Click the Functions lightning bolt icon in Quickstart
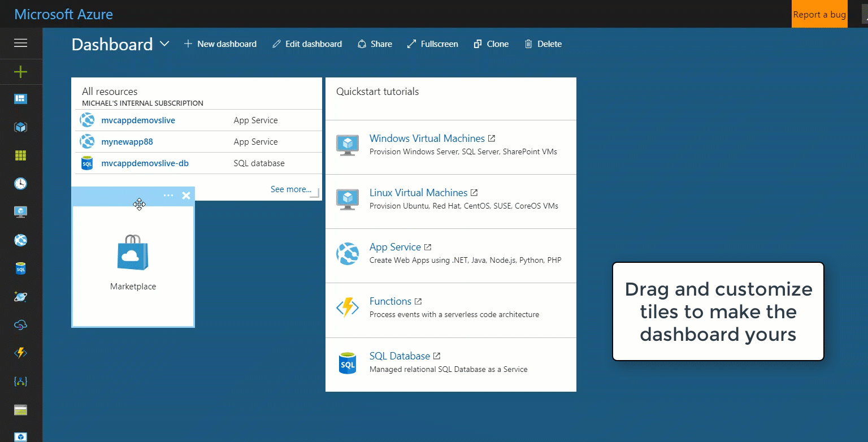The image size is (868, 442). pyautogui.click(x=348, y=307)
